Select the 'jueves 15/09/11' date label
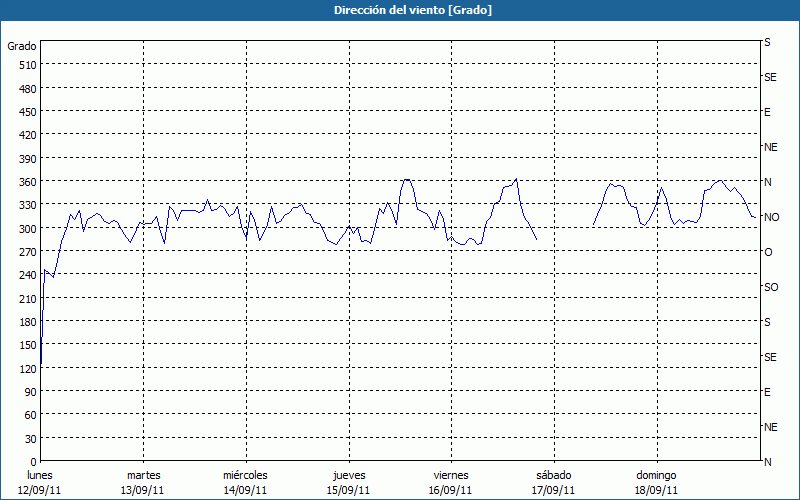800x500 pixels. (x=348, y=482)
